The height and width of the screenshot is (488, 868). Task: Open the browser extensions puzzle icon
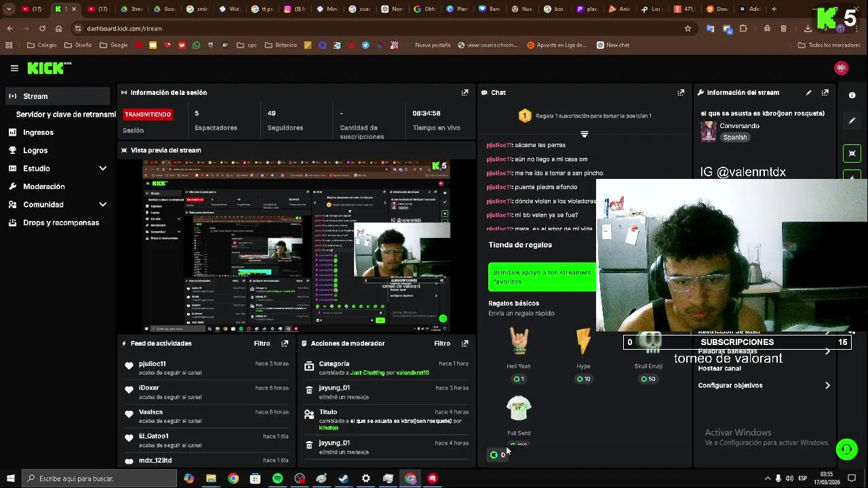743,28
